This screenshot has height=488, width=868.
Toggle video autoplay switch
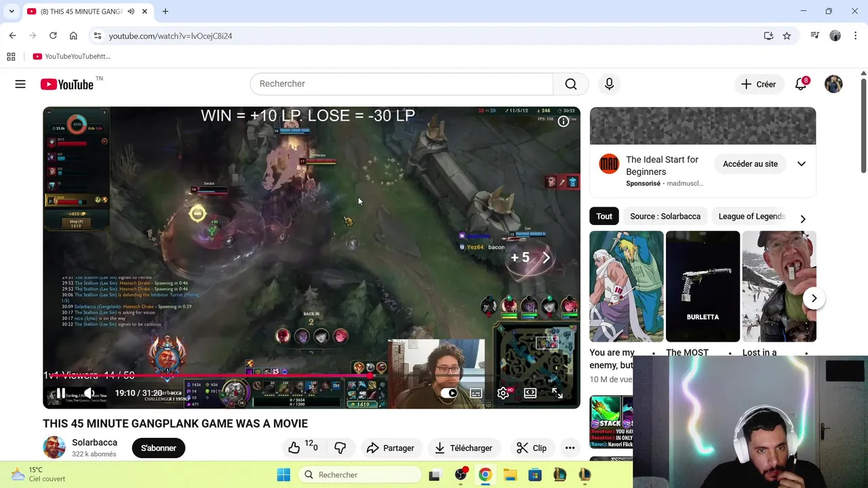point(448,393)
